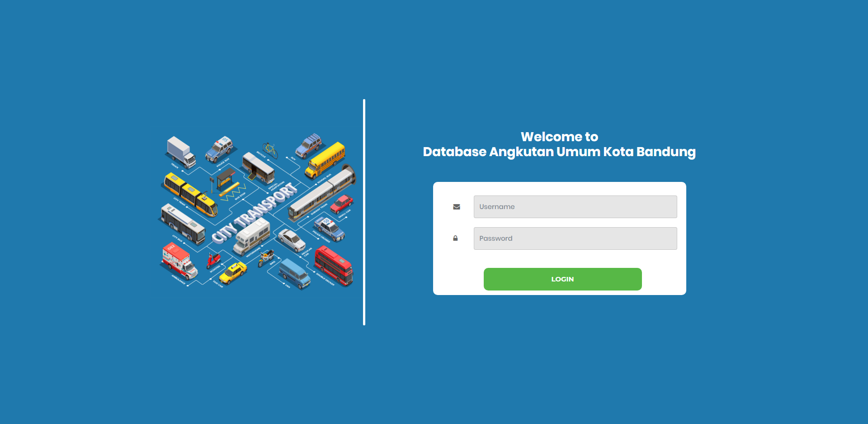
Task: Click the envelope icon beside Username
Action: (457, 207)
